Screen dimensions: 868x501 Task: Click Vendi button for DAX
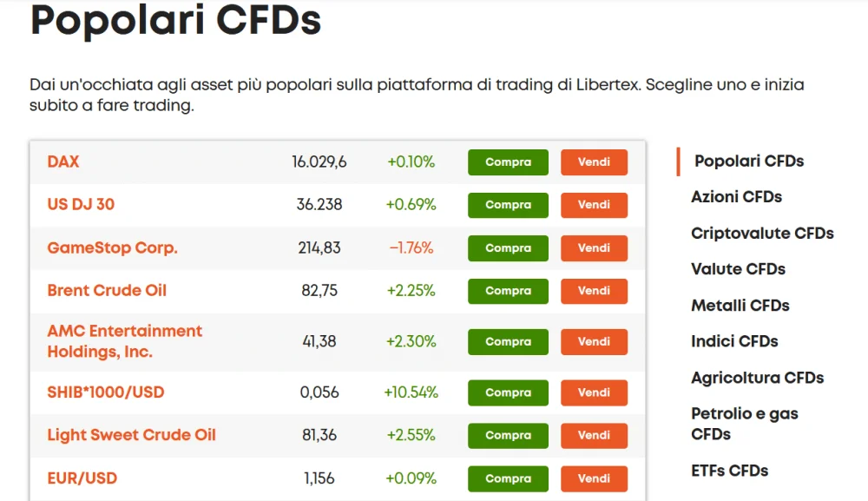(594, 162)
